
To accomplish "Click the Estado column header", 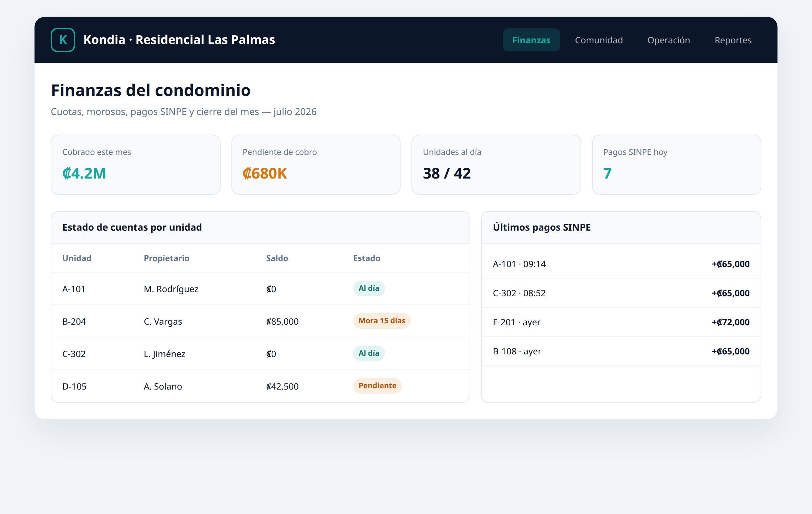I will tap(367, 258).
